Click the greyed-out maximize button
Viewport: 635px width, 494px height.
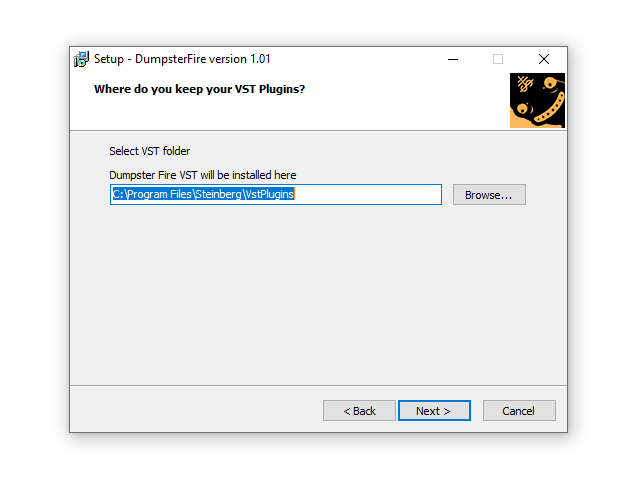click(498, 59)
